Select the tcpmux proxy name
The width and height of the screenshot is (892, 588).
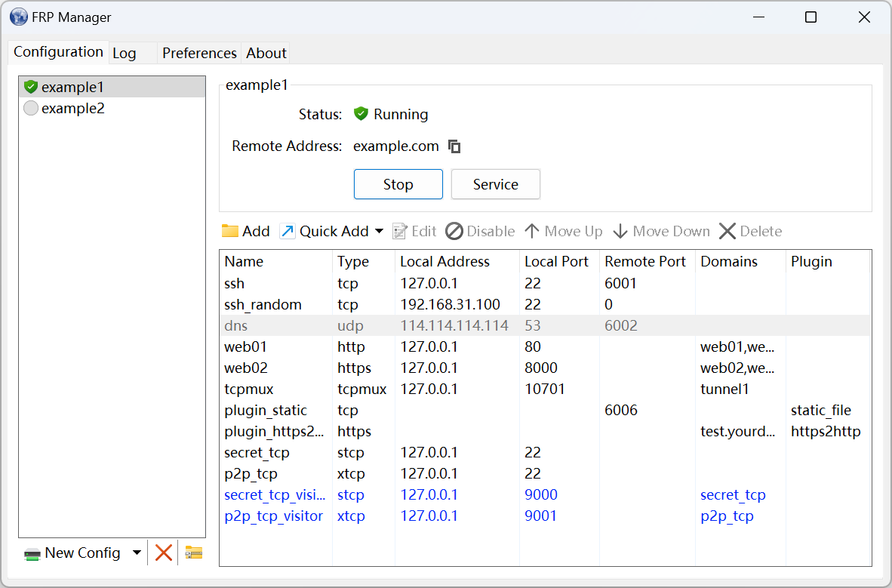pos(248,389)
